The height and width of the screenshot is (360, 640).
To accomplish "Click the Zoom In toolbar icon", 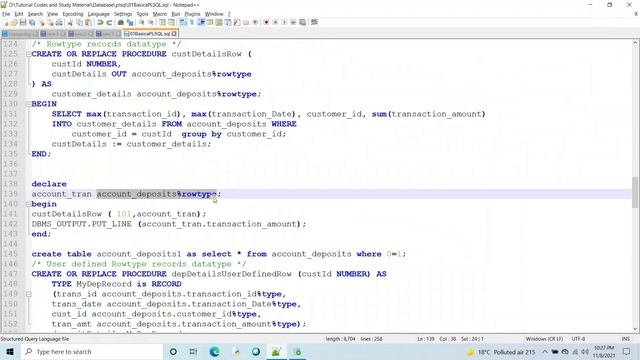I will (x=142, y=22).
